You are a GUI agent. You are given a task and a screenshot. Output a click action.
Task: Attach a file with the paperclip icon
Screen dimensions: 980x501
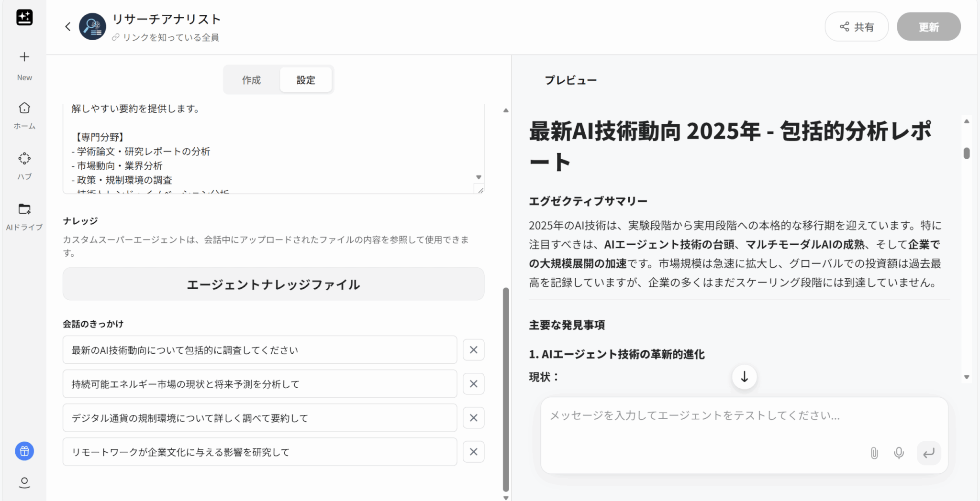(x=874, y=453)
